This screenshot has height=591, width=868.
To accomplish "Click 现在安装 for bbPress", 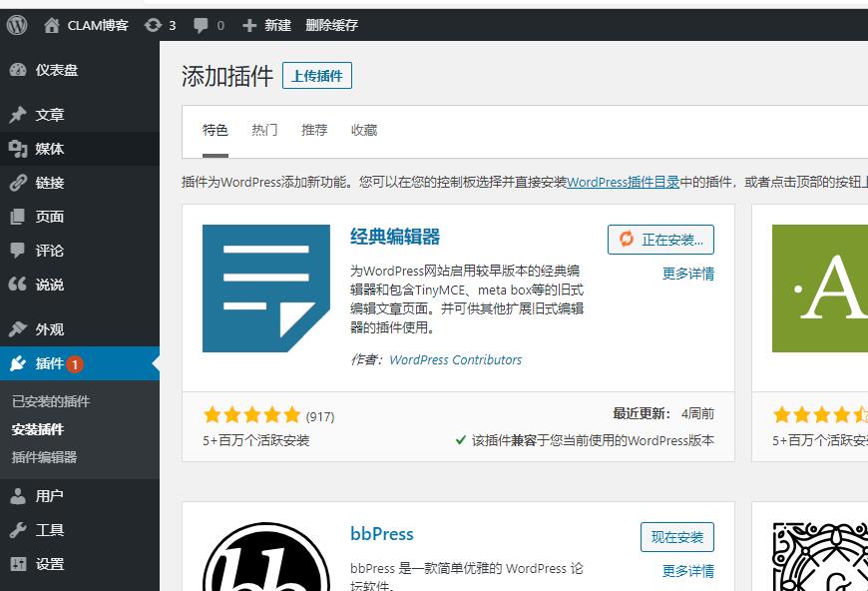I will pyautogui.click(x=677, y=537).
